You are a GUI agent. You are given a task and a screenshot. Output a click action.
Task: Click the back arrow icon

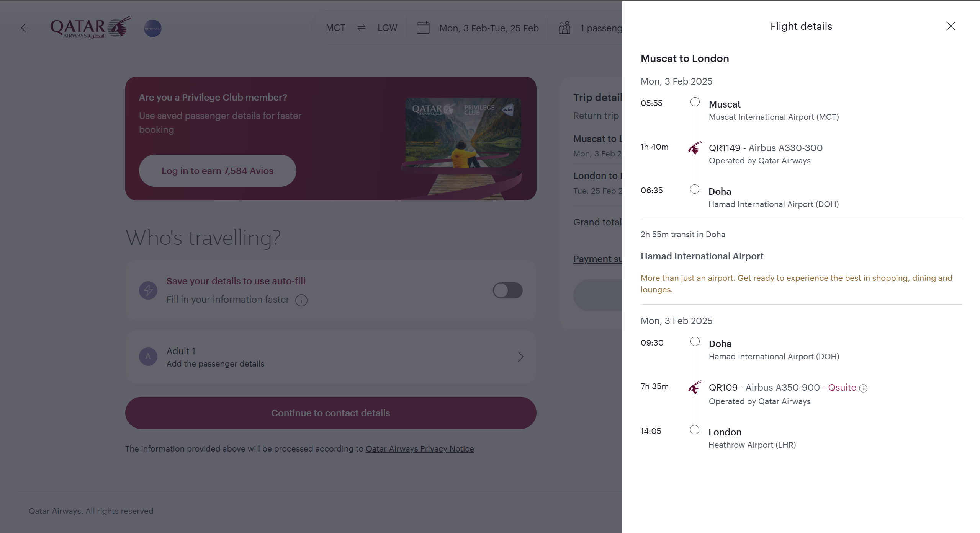coord(25,28)
